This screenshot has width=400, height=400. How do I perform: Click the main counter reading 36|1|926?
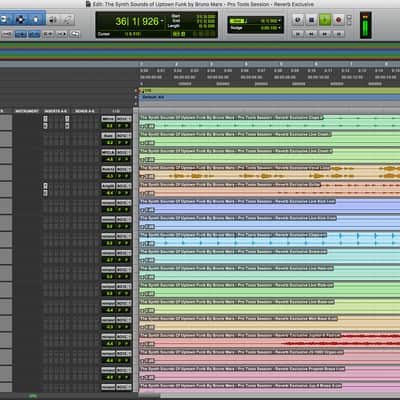point(137,22)
